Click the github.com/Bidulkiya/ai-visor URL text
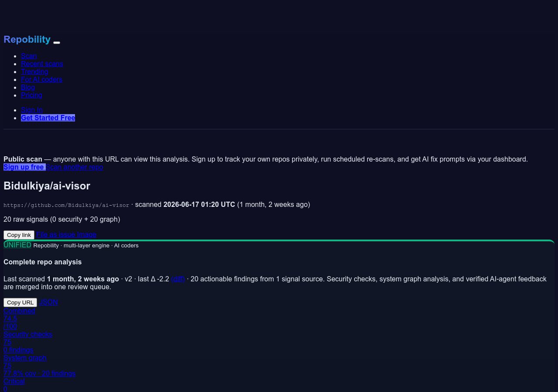 pos(66,205)
